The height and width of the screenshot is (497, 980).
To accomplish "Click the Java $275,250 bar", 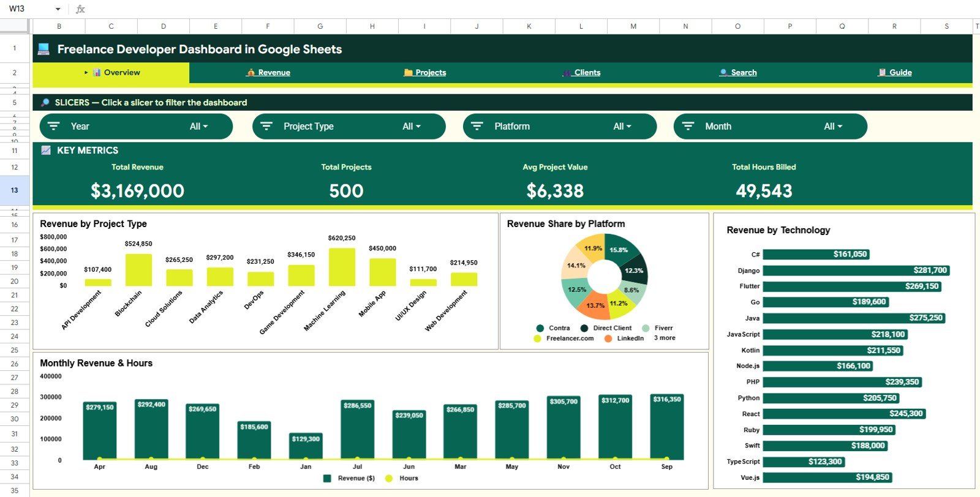I will (x=854, y=318).
